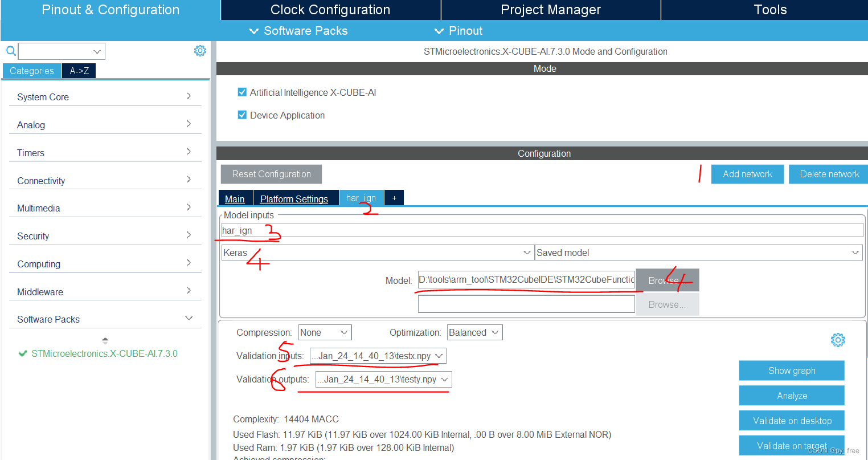Expand System Core category
This screenshot has width=868, height=460.
click(x=105, y=96)
